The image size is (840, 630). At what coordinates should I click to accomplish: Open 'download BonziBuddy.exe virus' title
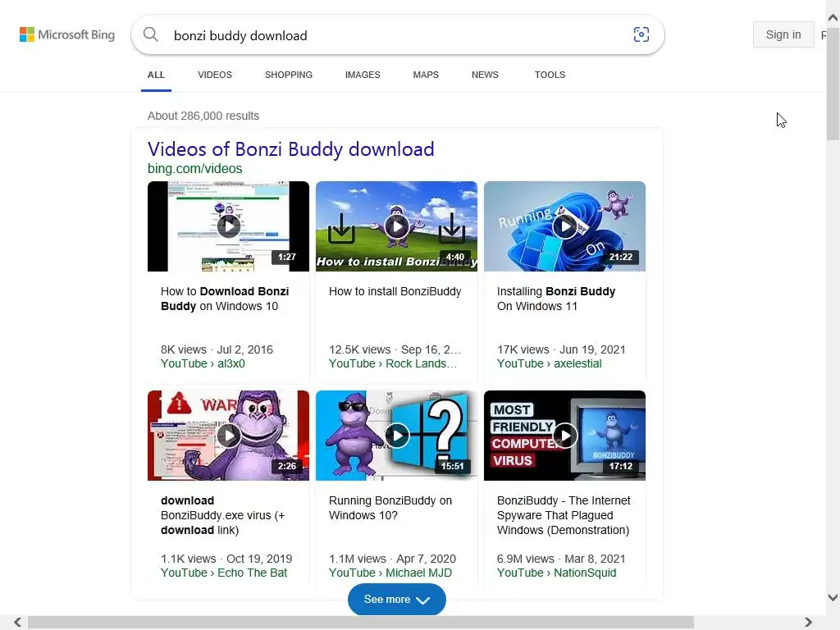[x=223, y=515]
